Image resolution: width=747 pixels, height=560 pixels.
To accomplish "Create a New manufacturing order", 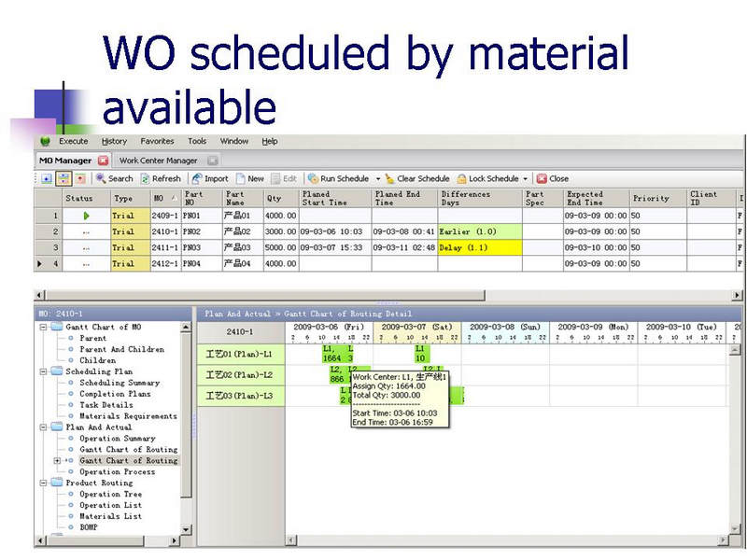I will (250, 178).
